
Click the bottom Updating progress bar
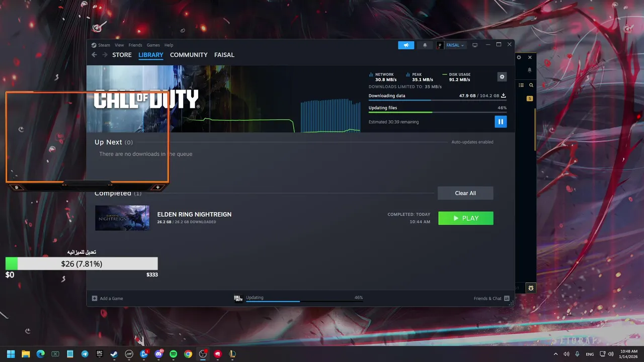coord(304,301)
